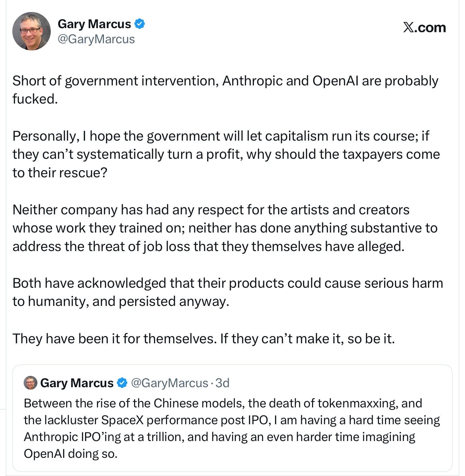Open Gary Marcus's large profile photo
Image resolution: width=465 pixels, height=476 pixels.
[32, 31]
